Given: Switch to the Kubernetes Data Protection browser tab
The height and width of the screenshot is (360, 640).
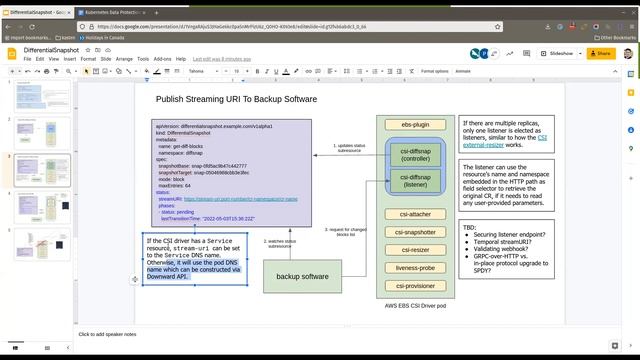Looking at the screenshot, I should [x=112, y=13].
